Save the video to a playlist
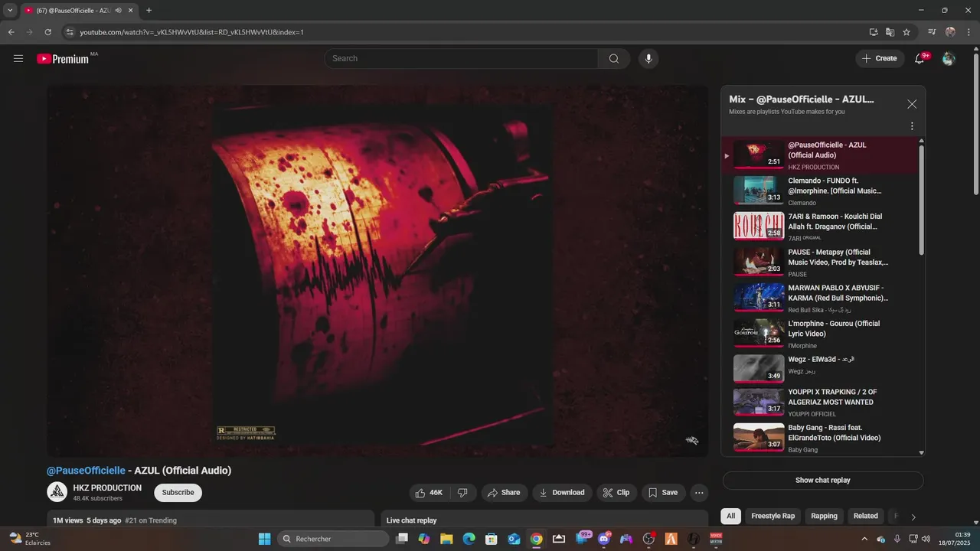 pyautogui.click(x=663, y=493)
